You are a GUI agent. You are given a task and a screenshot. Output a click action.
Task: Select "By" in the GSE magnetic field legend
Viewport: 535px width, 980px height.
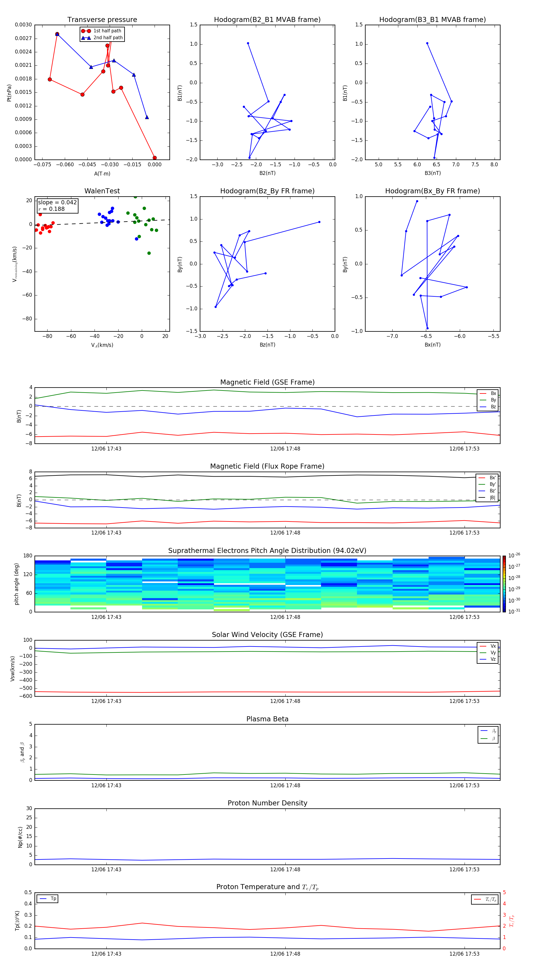click(x=488, y=400)
